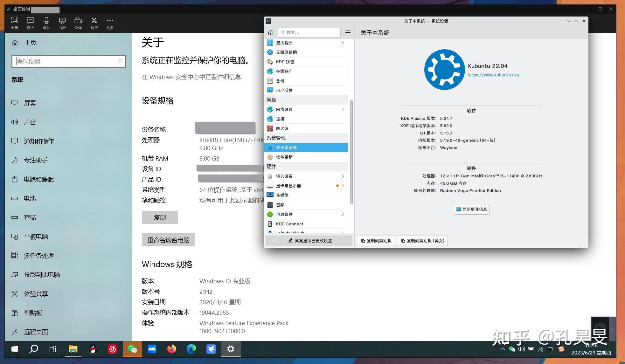Expand the 网络设置 chevron
The width and height of the screenshot is (625, 364).
point(343,109)
